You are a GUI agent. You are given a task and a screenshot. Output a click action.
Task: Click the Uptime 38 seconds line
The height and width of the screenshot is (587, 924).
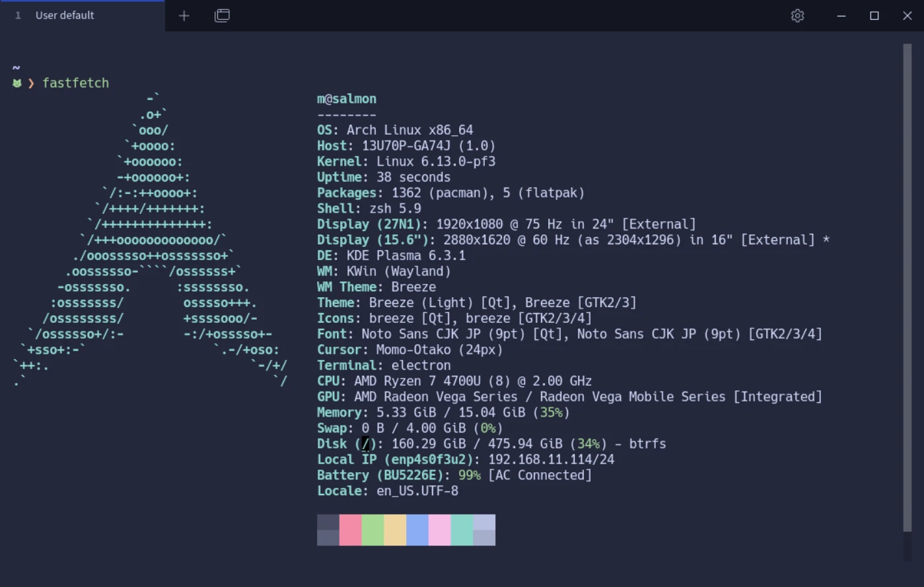coord(384,178)
